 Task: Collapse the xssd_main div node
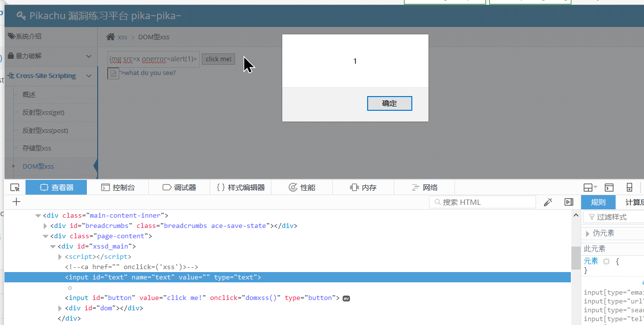tap(53, 247)
